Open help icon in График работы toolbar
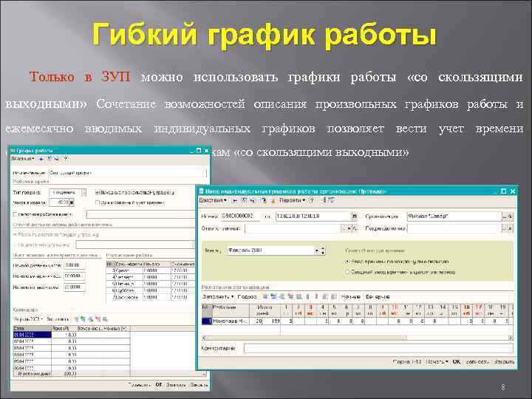The width and height of the screenshot is (532, 399). click(x=66, y=158)
